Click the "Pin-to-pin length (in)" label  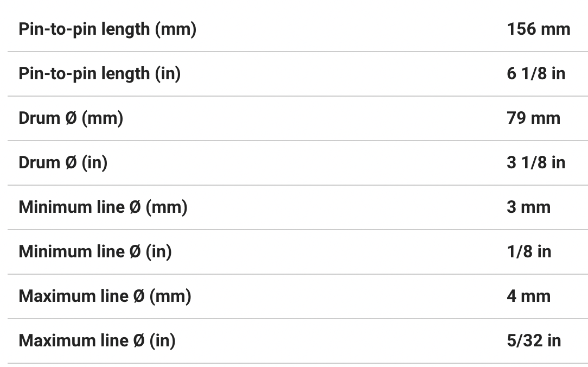(99, 74)
